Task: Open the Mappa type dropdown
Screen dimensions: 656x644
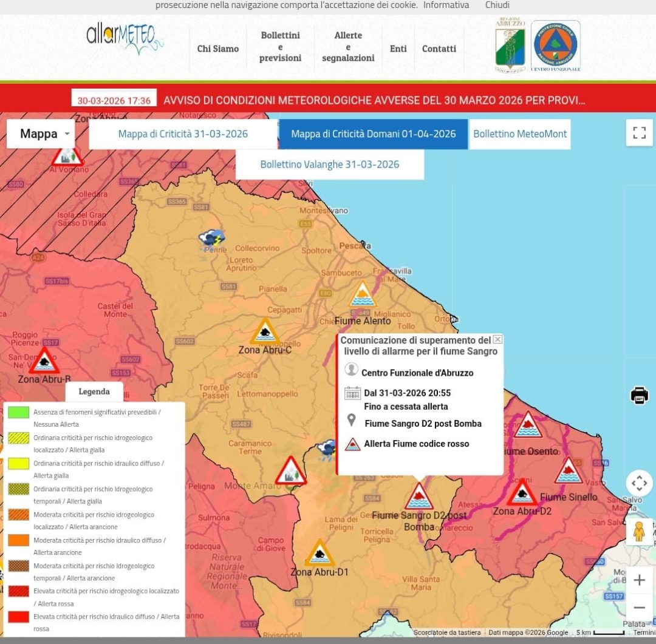Action: point(41,134)
